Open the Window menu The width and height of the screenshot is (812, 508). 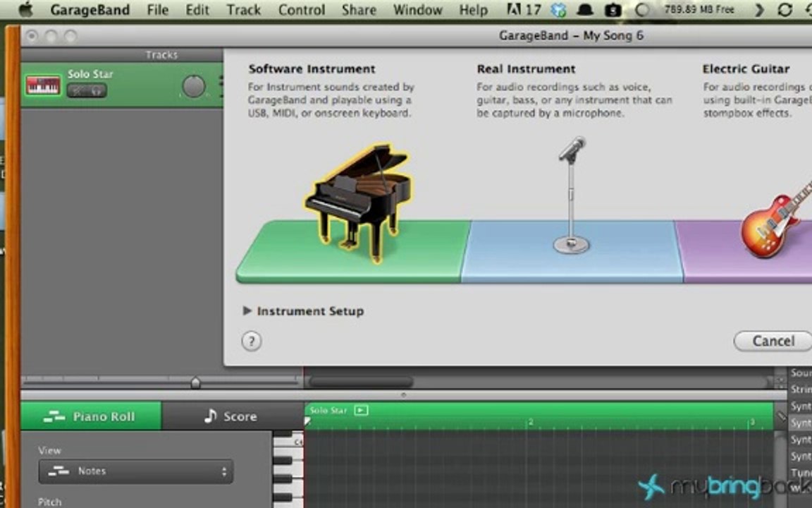[417, 10]
